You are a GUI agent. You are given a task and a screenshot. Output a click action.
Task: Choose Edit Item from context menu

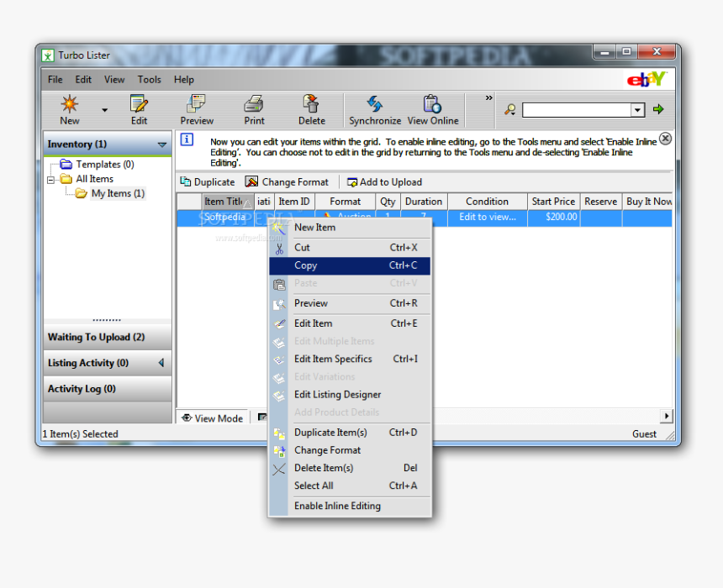[x=350, y=323]
